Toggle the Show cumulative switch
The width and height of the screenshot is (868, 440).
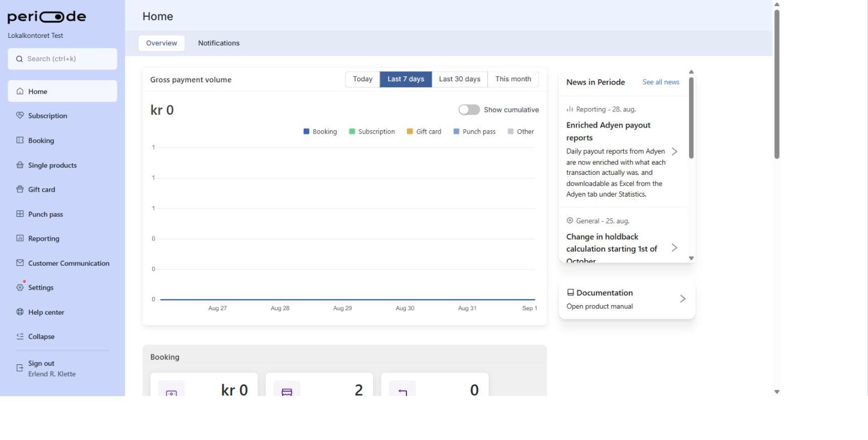tap(469, 110)
